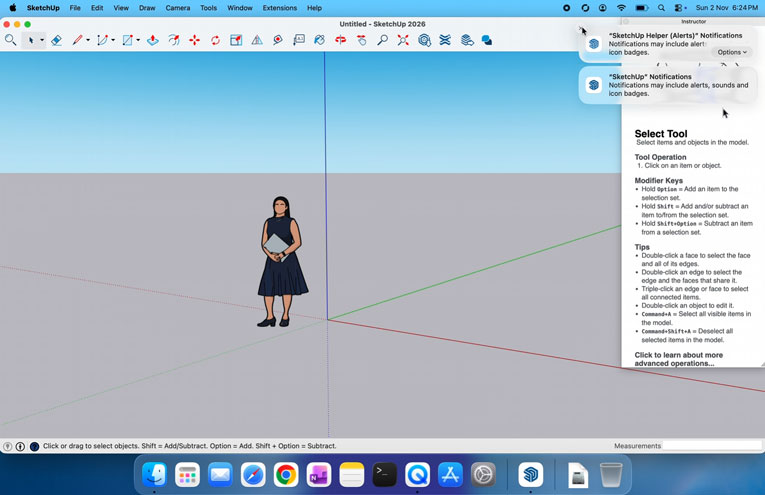Viewport: 765px width, 495px height.
Task: Click the "SketchUp" Notifications banner
Action: tap(668, 85)
